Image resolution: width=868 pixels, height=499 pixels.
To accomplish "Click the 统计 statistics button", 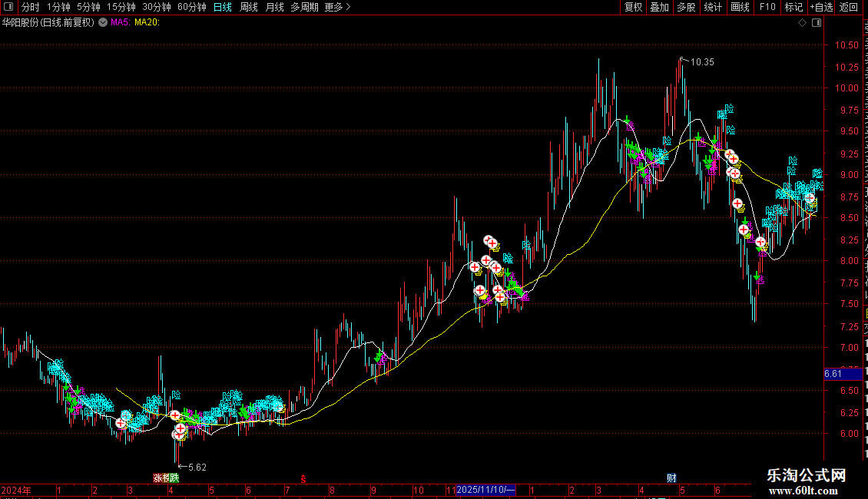I will coord(713,7).
